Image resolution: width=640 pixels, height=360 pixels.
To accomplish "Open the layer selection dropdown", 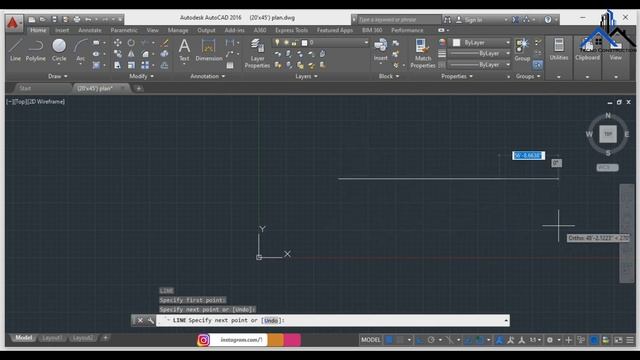I will 321,42.
